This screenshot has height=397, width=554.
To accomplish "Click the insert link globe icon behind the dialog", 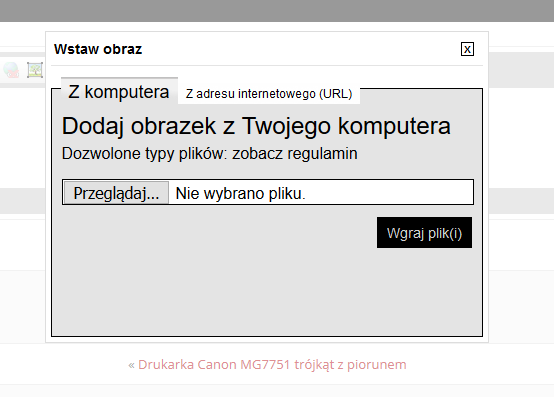I will coord(11,70).
